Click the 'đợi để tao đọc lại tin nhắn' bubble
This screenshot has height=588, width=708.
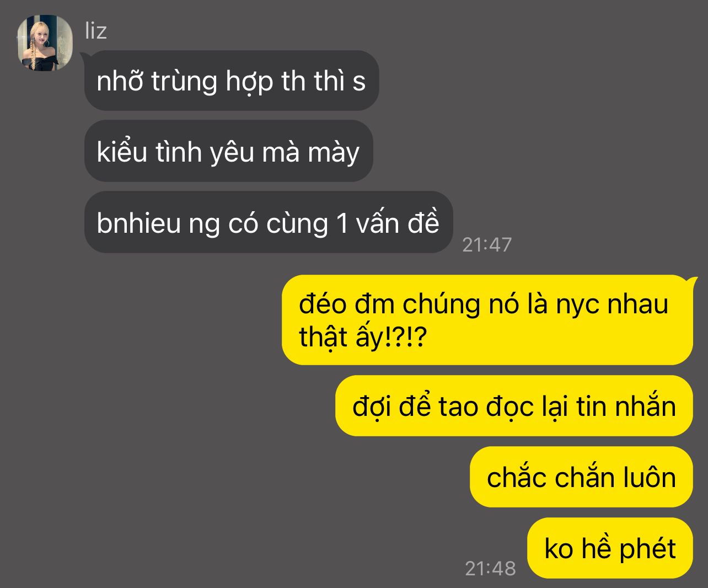pyautogui.click(x=514, y=406)
